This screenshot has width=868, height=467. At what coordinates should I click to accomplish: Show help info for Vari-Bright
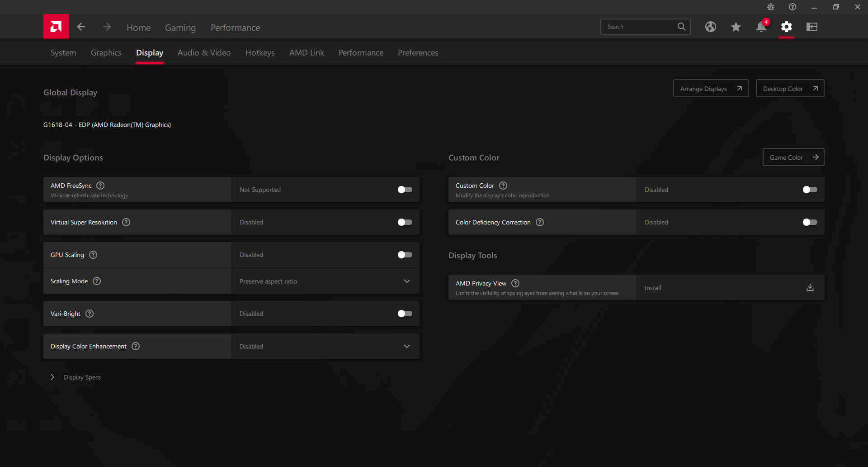90,314
